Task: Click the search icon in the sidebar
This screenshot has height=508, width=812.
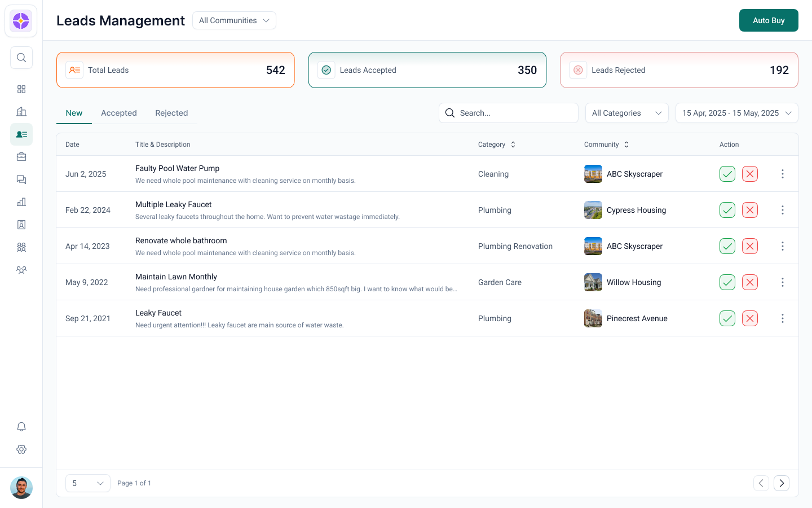Action: (21, 58)
